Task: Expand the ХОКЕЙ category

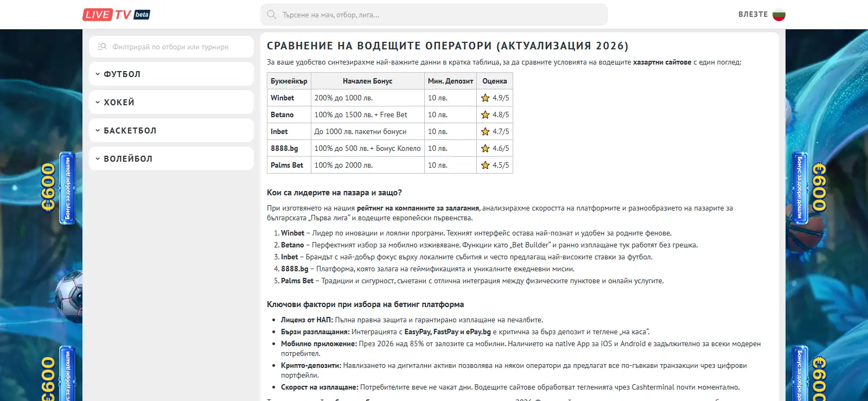Action: (x=171, y=102)
